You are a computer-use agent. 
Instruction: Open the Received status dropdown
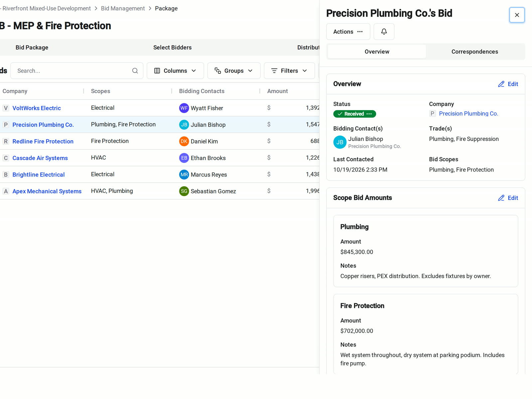(354, 114)
